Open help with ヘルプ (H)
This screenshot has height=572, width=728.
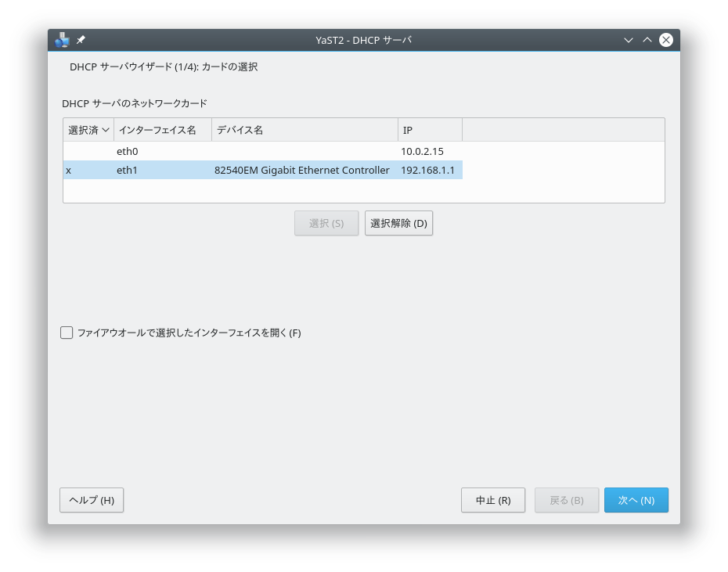92,500
